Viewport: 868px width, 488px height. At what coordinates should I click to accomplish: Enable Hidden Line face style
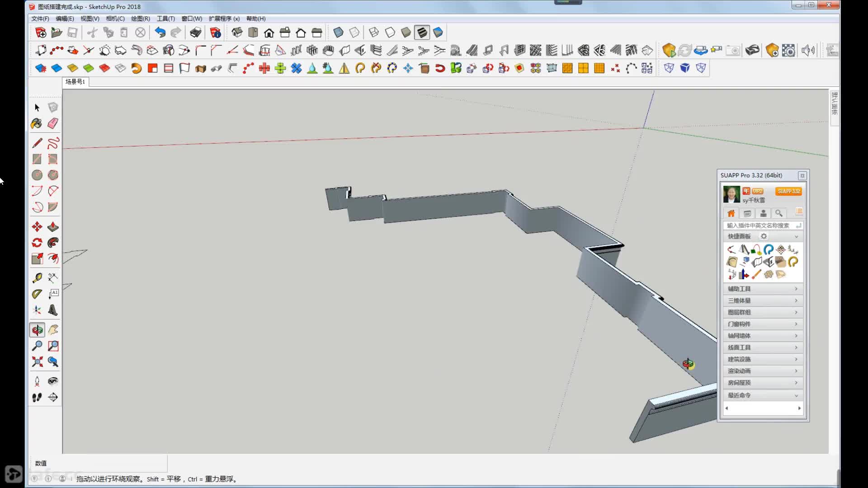390,33
